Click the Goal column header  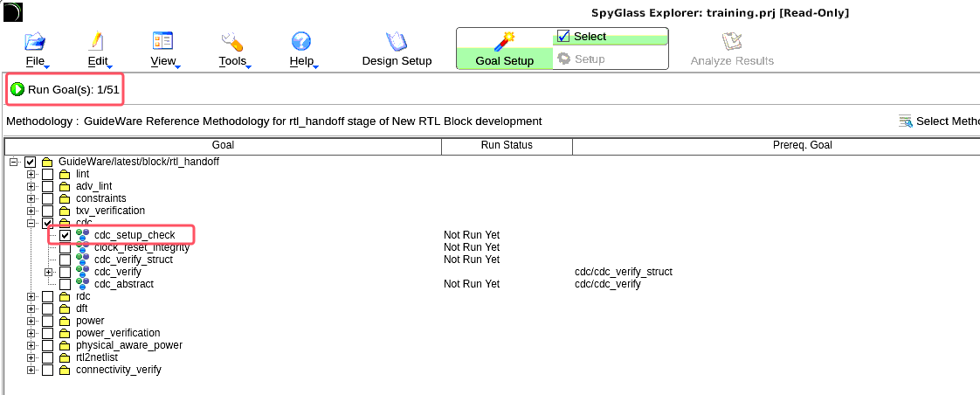click(x=223, y=146)
